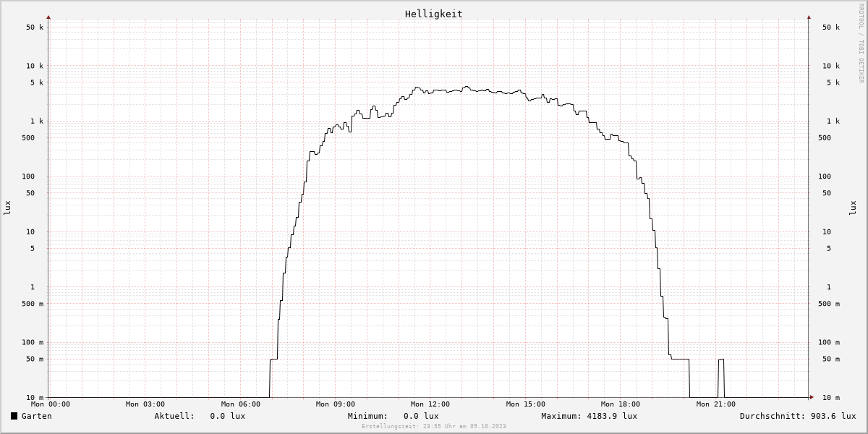The width and height of the screenshot is (868, 434).
Task: Click the right axis 100 m label
Action: pyautogui.click(x=829, y=343)
